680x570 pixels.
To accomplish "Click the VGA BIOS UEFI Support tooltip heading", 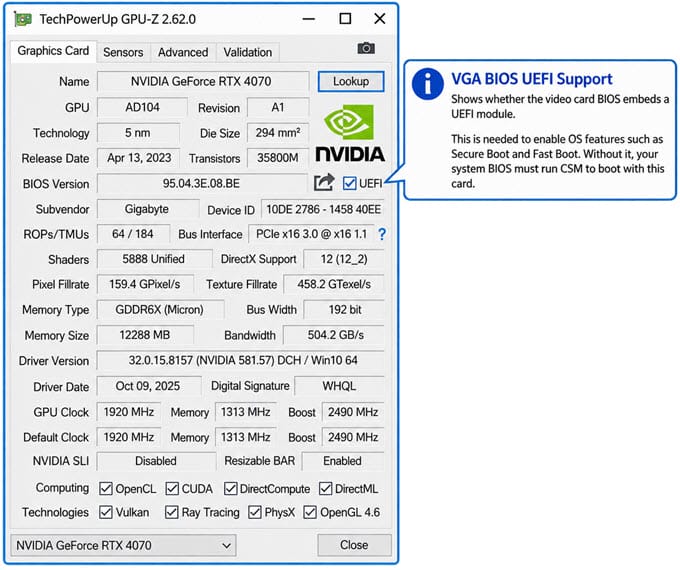I will click(532, 79).
